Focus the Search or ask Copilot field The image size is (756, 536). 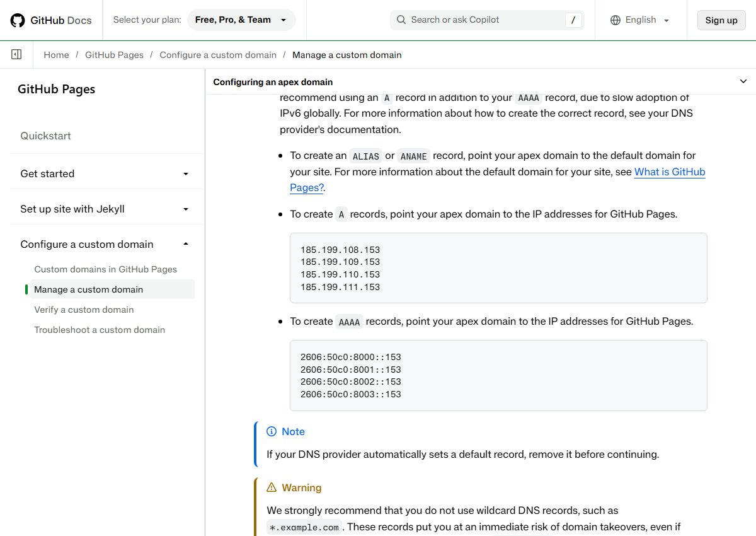coord(487,20)
